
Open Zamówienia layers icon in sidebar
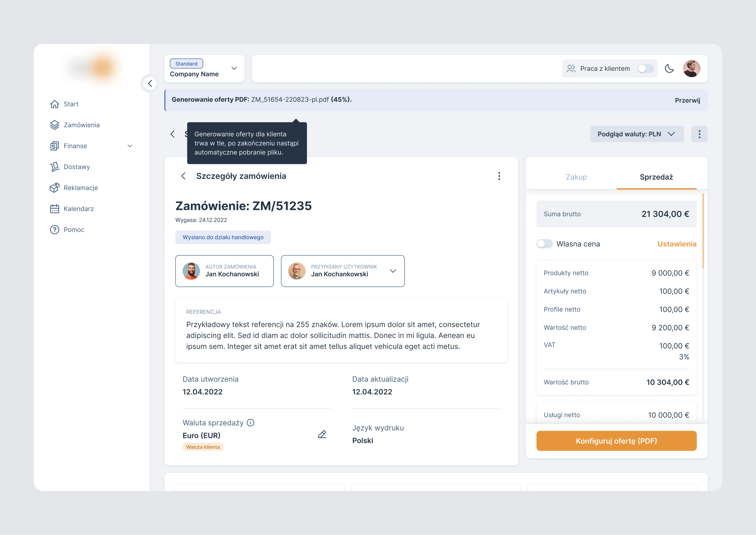click(54, 125)
